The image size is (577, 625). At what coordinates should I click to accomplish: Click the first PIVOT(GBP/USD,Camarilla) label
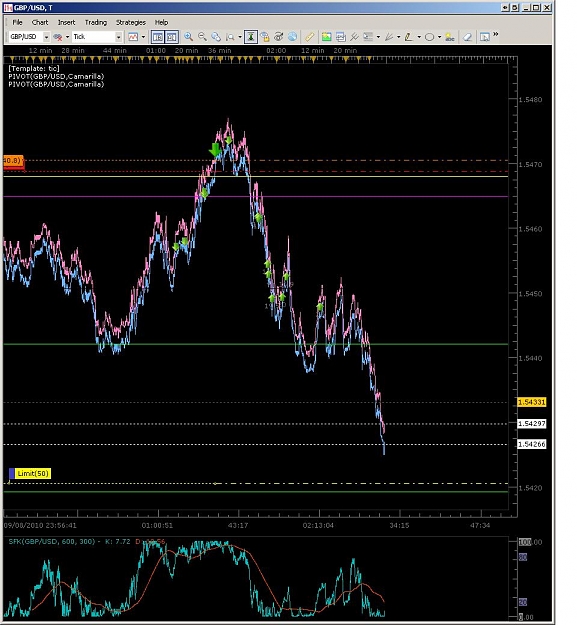tap(56, 77)
